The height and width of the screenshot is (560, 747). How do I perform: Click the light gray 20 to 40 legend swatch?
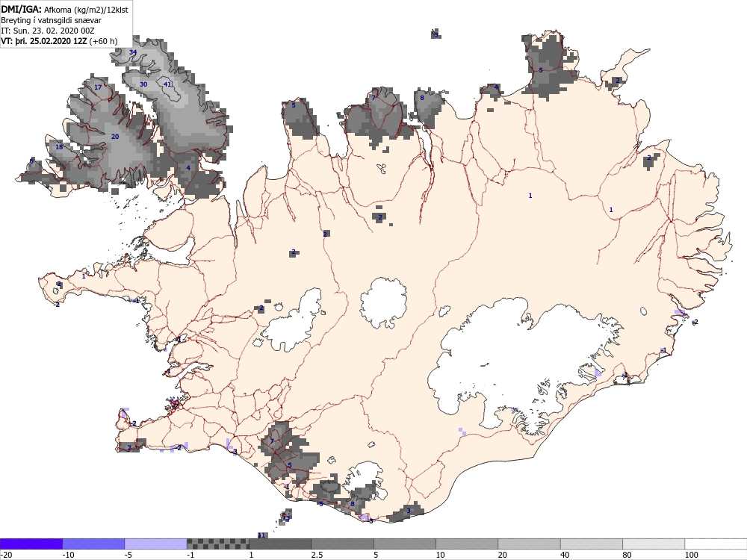coord(530,544)
